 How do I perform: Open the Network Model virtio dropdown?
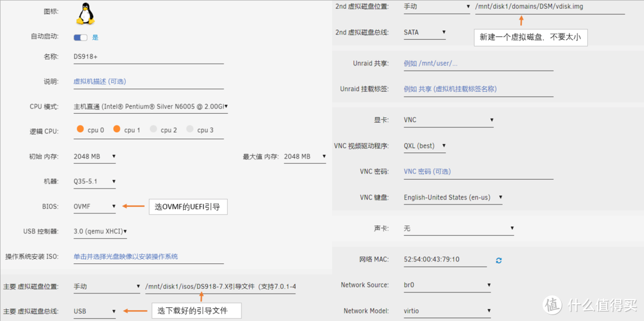click(447, 311)
